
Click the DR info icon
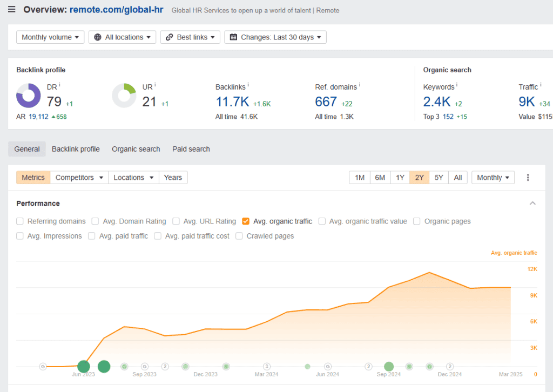tap(59, 85)
